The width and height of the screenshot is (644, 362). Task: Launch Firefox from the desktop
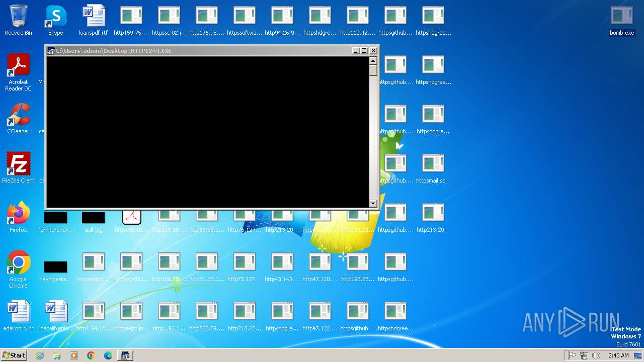coord(18,217)
